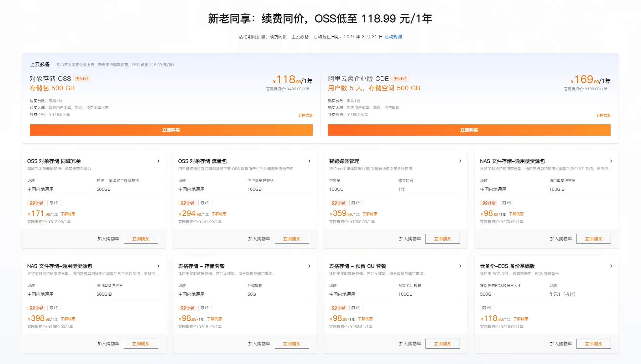Image resolution: width=641 pixels, height=364 pixels.
Task: Expand the 表格存储 – 预留 CU 套餐 card arrow
Action: pos(460,266)
